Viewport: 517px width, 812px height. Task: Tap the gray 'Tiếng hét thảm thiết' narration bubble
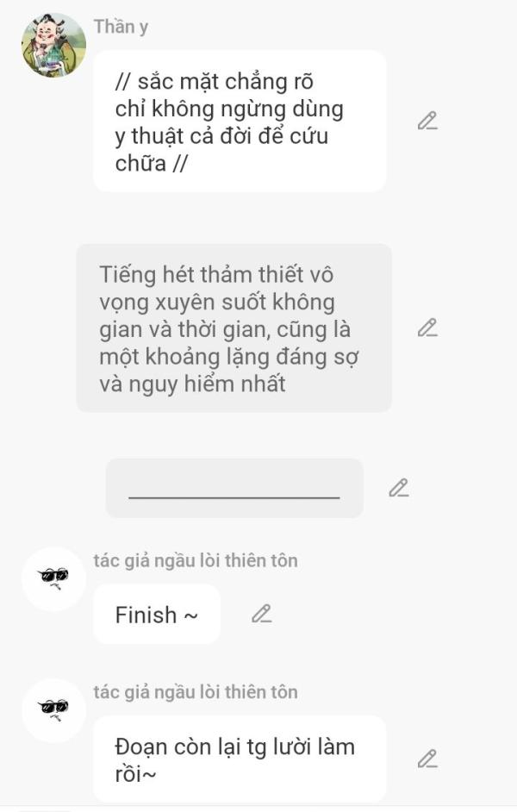coord(234,328)
